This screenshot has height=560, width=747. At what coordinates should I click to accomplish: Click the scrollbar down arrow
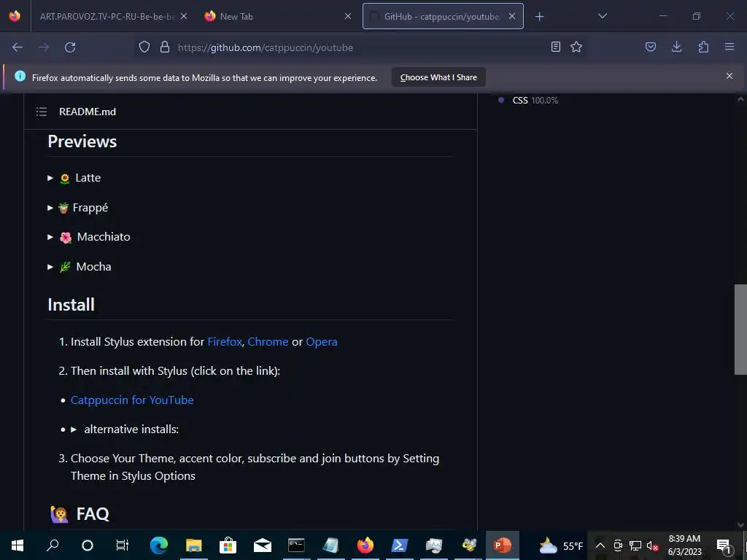pos(740,524)
